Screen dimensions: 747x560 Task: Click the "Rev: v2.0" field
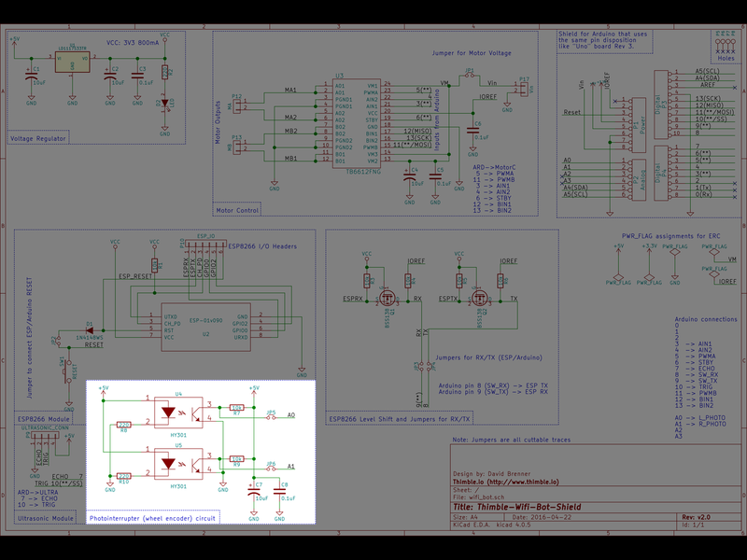[696, 517]
